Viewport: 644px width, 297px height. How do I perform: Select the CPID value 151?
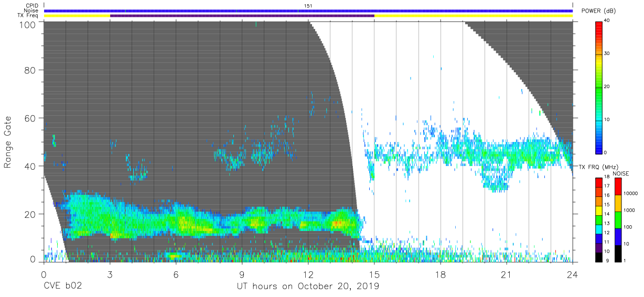[308, 6]
